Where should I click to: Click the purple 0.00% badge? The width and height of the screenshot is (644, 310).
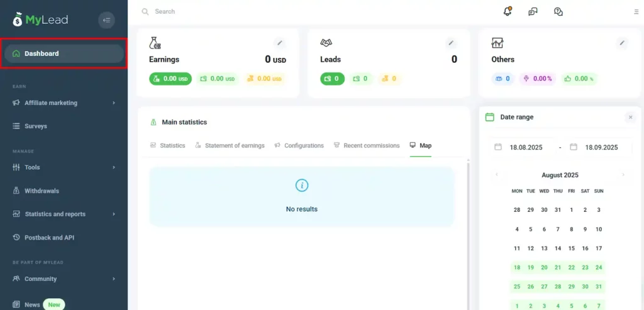click(538, 79)
